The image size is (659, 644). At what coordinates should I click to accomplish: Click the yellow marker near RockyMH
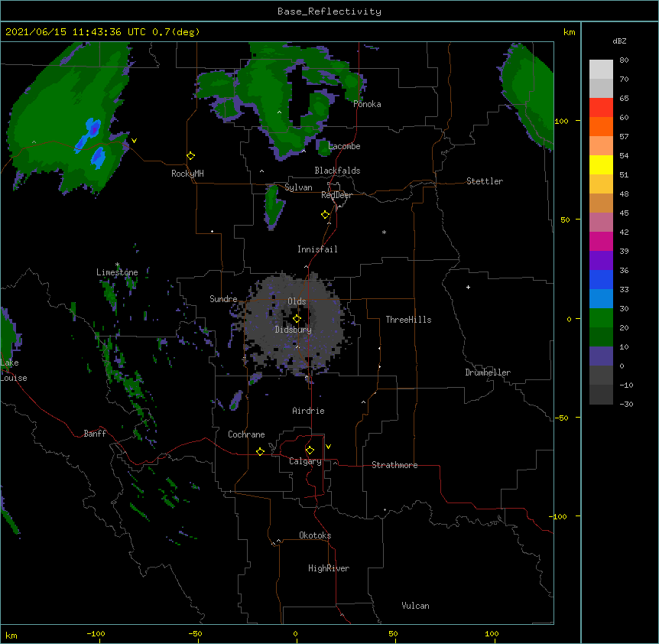point(191,156)
